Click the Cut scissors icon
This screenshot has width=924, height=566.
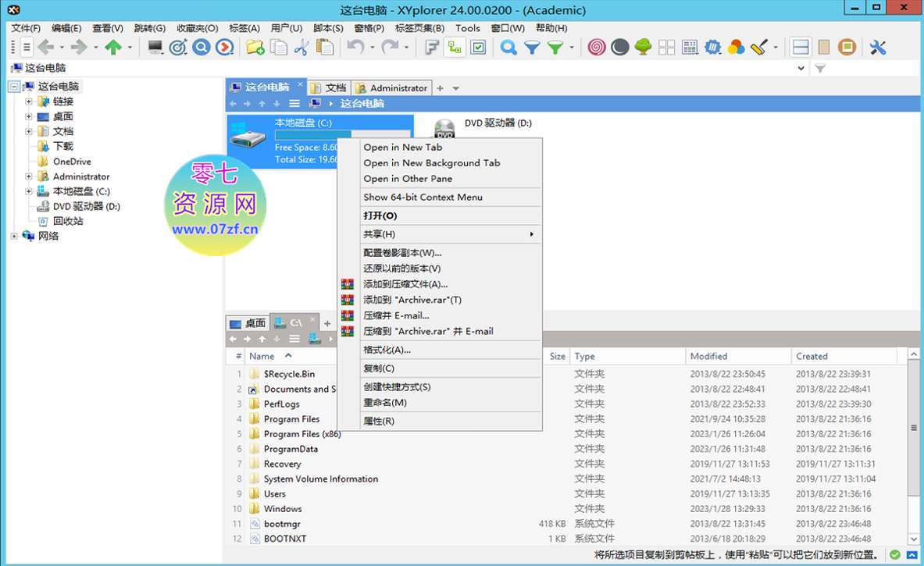point(301,48)
